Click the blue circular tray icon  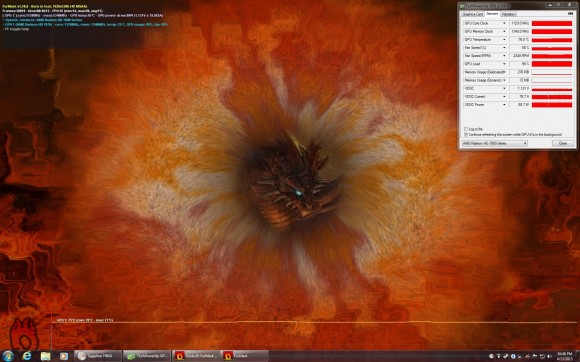point(513,356)
